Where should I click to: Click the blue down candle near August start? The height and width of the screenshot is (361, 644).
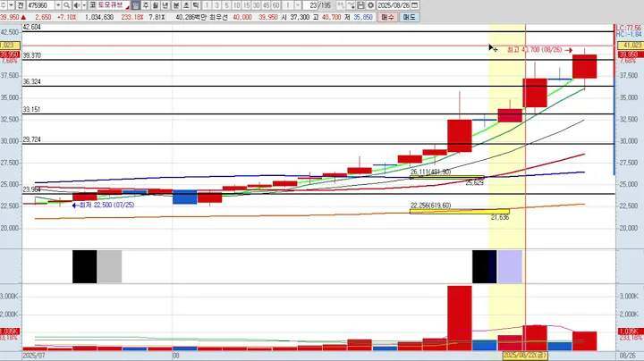tap(185, 197)
